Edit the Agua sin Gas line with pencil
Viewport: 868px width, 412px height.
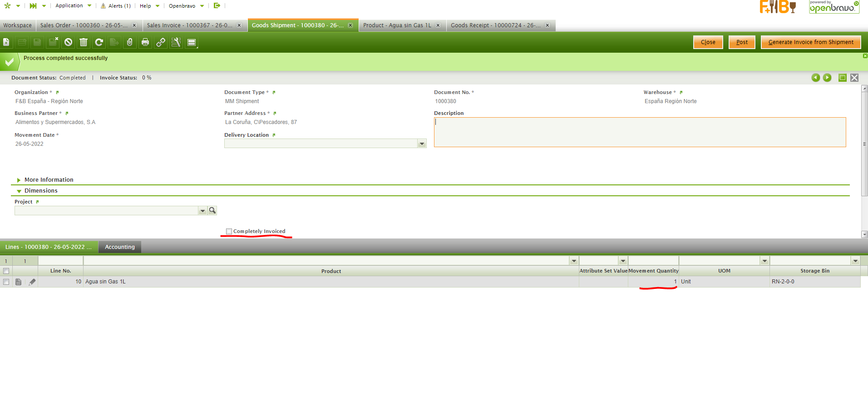[32, 282]
